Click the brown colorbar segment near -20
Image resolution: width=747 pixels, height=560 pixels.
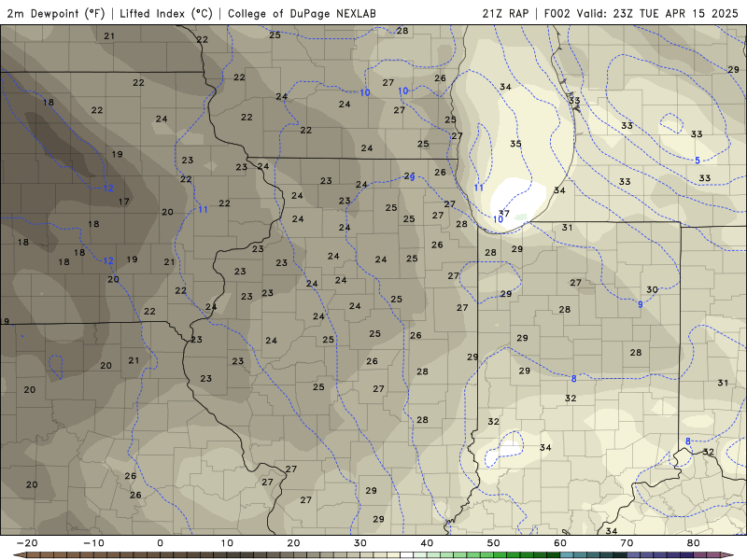point(34,555)
